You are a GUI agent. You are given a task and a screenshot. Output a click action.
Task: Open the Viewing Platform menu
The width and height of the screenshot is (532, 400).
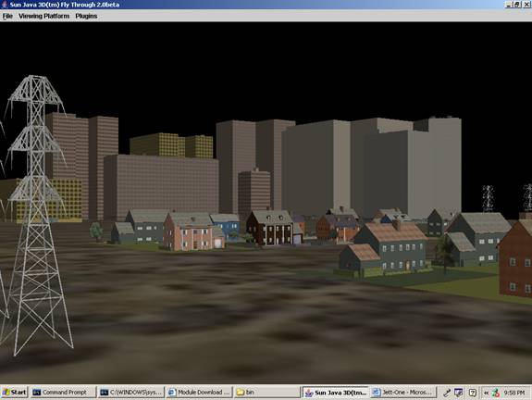point(43,16)
